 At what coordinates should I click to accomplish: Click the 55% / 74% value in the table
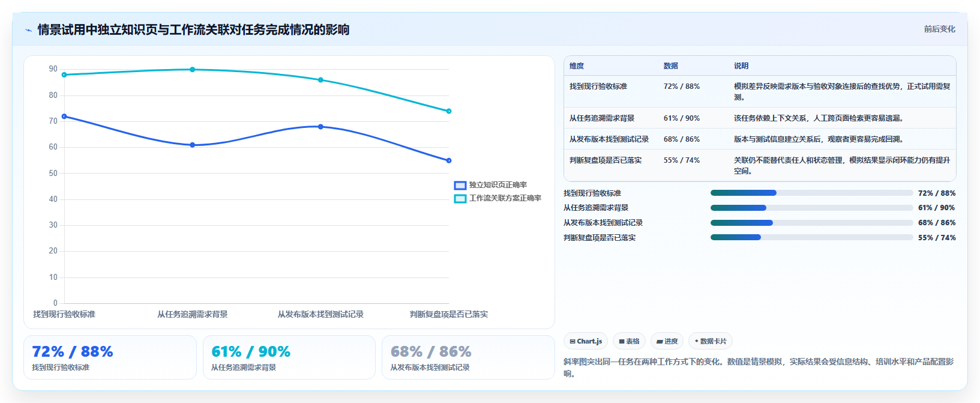click(682, 160)
